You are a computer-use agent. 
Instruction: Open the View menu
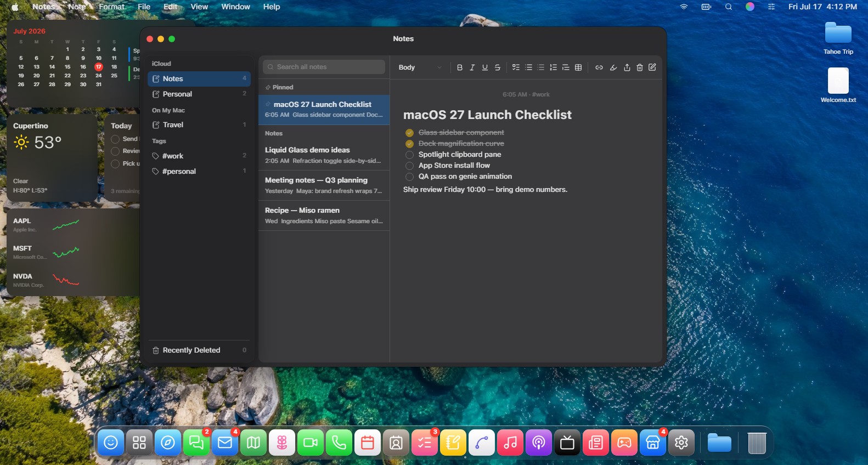[x=199, y=7]
